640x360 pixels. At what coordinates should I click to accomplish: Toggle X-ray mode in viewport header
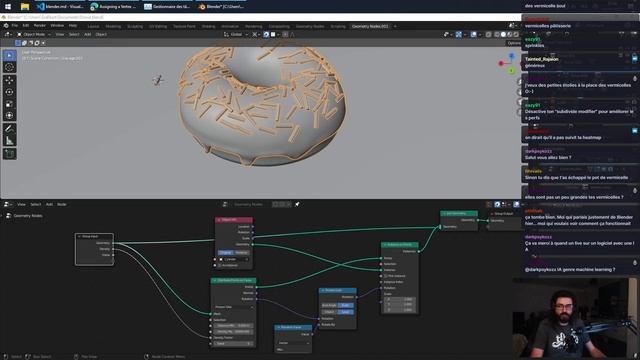[x=489, y=35]
